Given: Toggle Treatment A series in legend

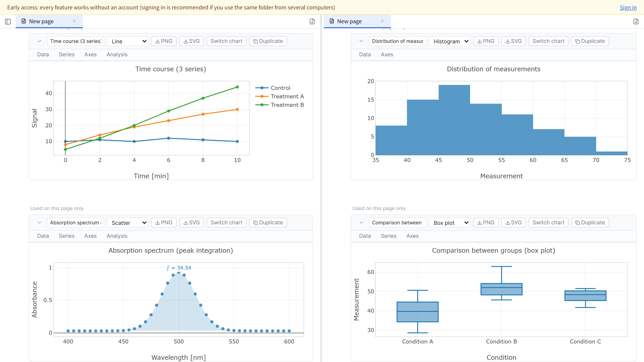Looking at the screenshot, I should coord(280,97).
